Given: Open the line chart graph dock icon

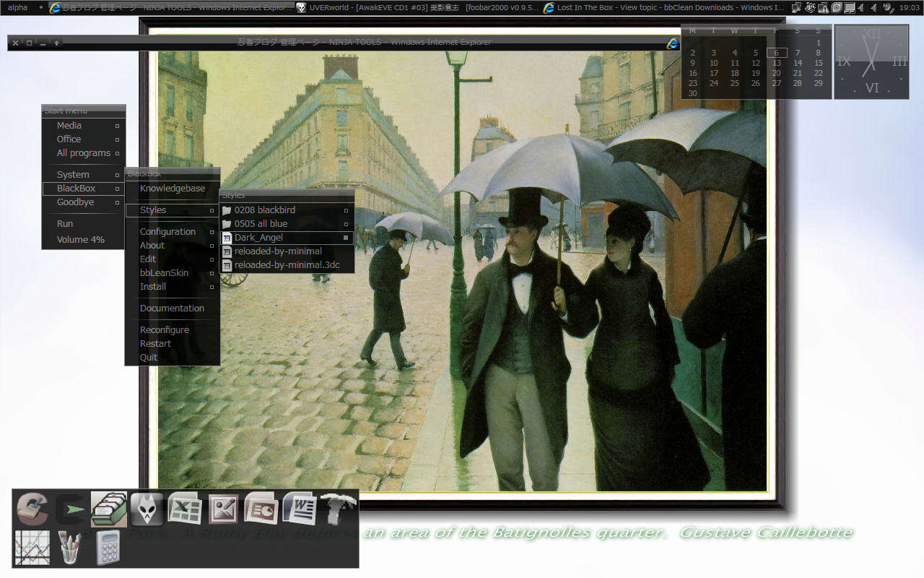Looking at the screenshot, I should click(32, 548).
